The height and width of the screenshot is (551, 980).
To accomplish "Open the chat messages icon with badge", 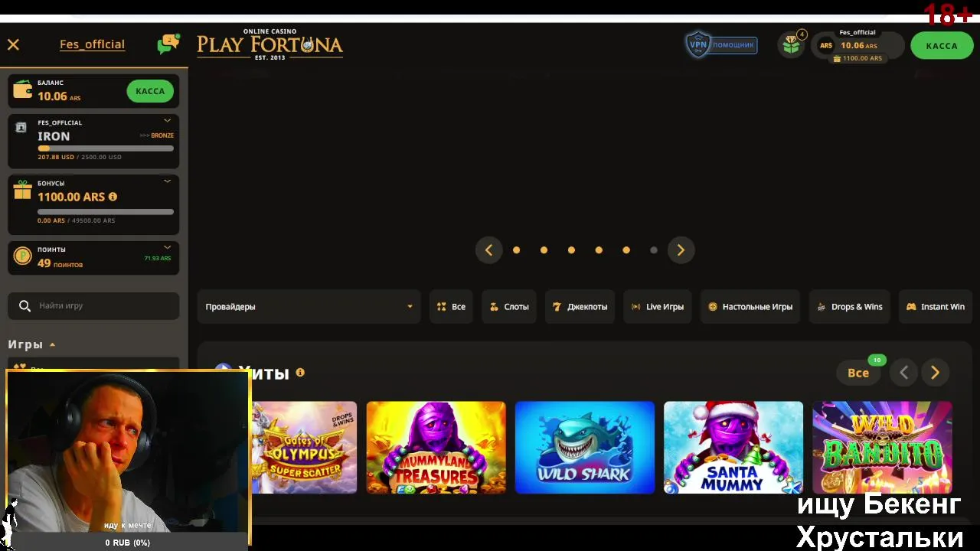I will 168,44.
